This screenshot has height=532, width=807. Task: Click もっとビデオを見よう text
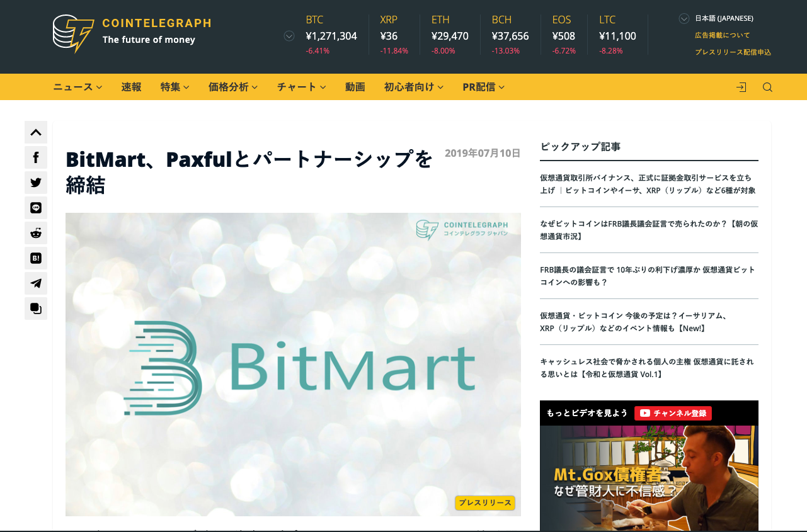pyautogui.click(x=587, y=413)
